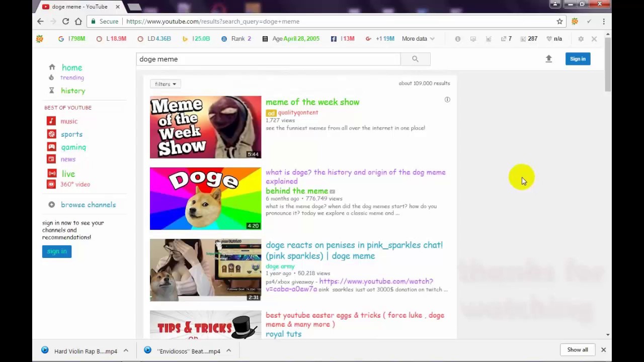
Task: Click the address bar URL
Action: (x=213, y=21)
